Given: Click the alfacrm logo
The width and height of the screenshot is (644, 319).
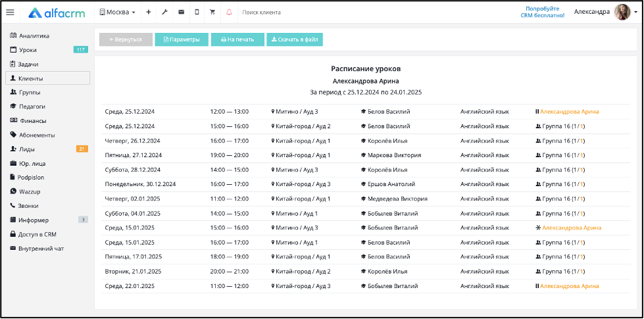Looking at the screenshot, I should point(57,12).
